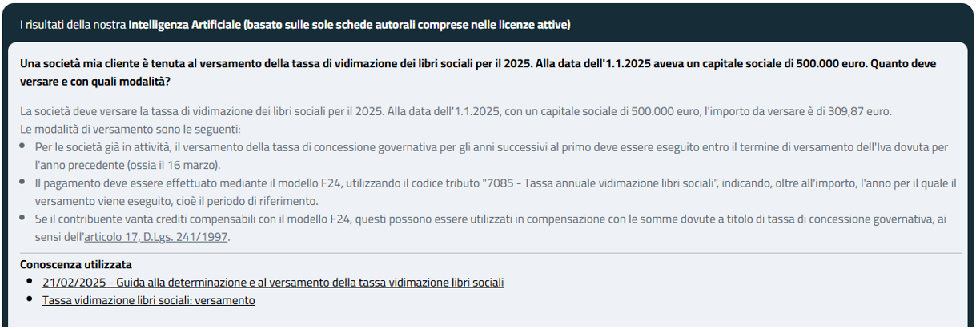The image size is (980, 329).
Task: Click the bullet beside the 21/02/2025 Guida source
Action: (30, 282)
